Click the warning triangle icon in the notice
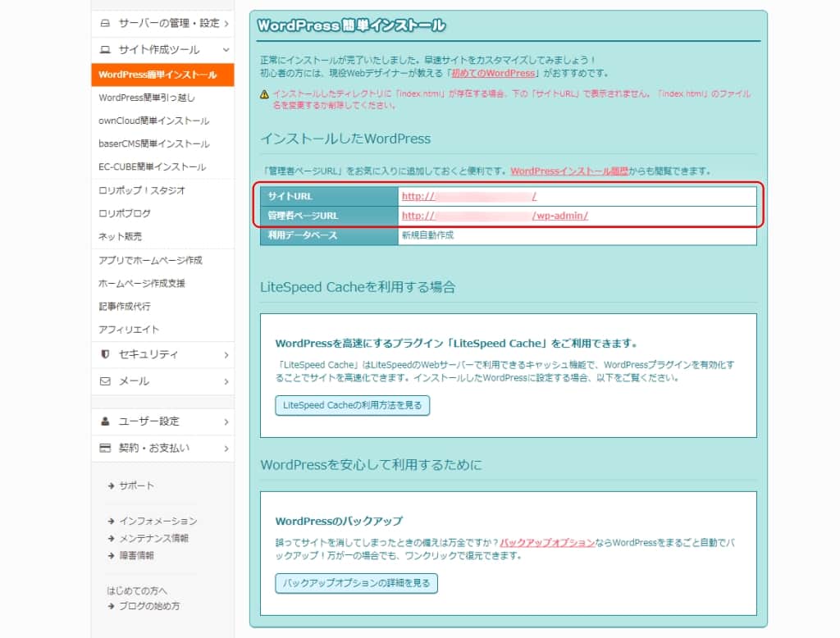Viewport: 840px width, 638px height. pyautogui.click(x=264, y=94)
